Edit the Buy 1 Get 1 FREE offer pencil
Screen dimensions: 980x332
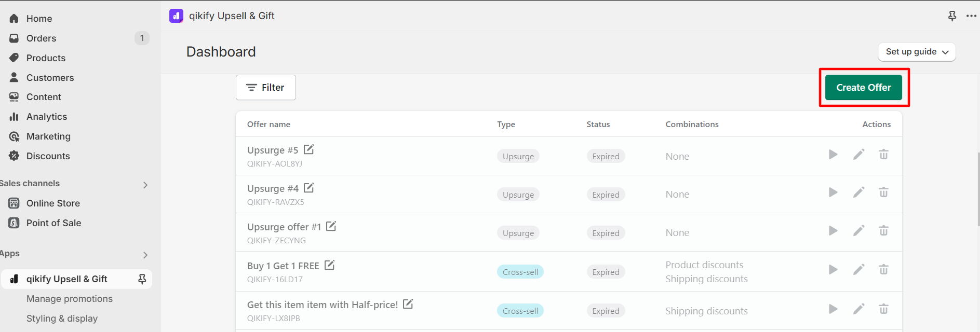[x=858, y=270]
